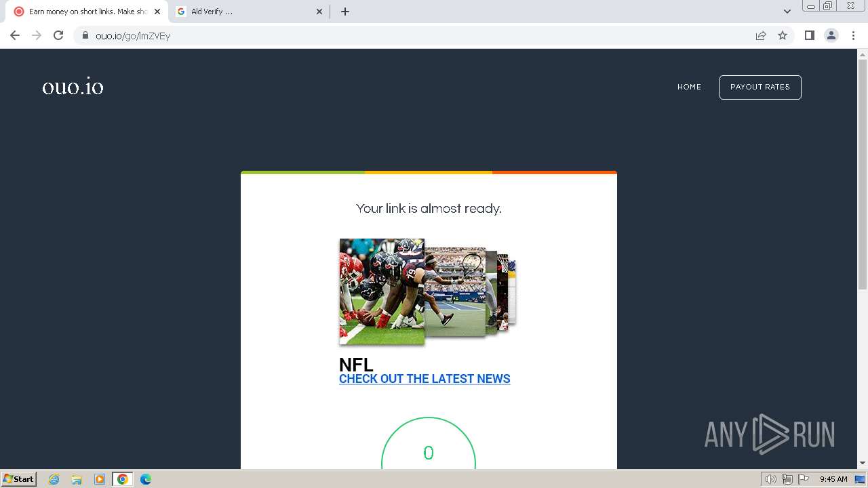The image size is (868, 488).
Task: Click the ouo.io logo
Action: pos(73,87)
